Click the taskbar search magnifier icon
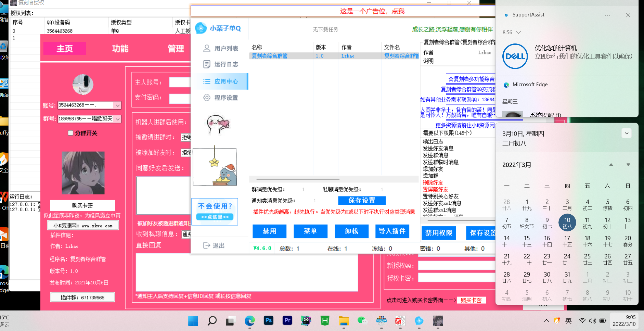This screenshot has width=644, height=331. (212, 321)
